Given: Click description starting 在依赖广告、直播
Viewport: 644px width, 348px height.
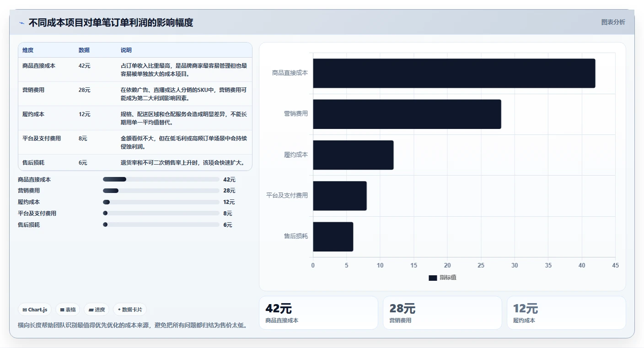Looking at the screenshot, I should (x=184, y=94).
